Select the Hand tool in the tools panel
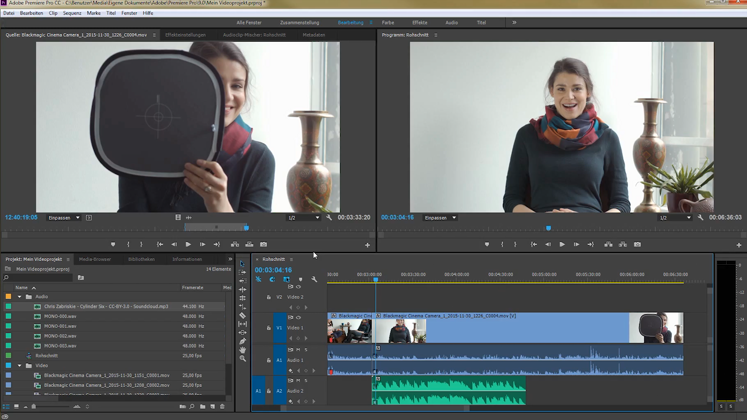Viewport: 747px width, 420px height. (242, 349)
